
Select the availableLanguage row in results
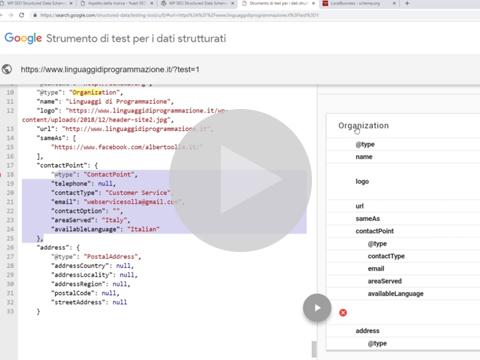(x=403, y=294)
